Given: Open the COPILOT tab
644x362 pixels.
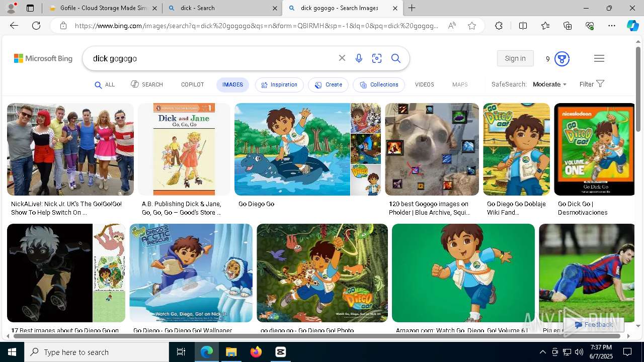Looking at the screenshot, I should pyautogui.click(x=192, y=84).
